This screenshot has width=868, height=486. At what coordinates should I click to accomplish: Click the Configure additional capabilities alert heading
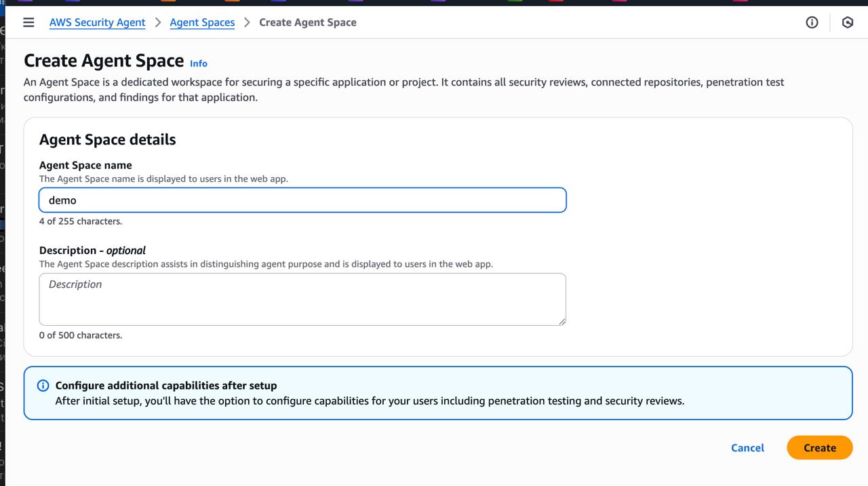pos(166,386)
